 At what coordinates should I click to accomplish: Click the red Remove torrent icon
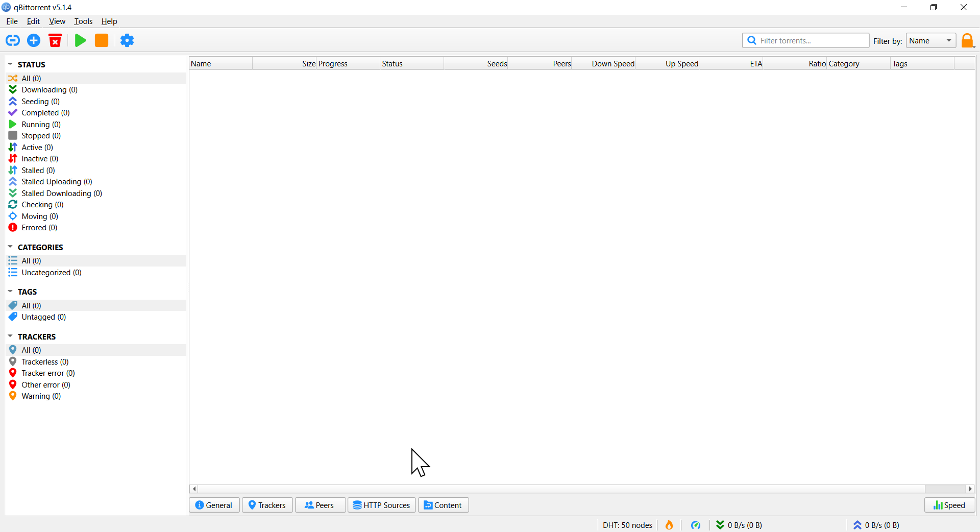point(55,40)
